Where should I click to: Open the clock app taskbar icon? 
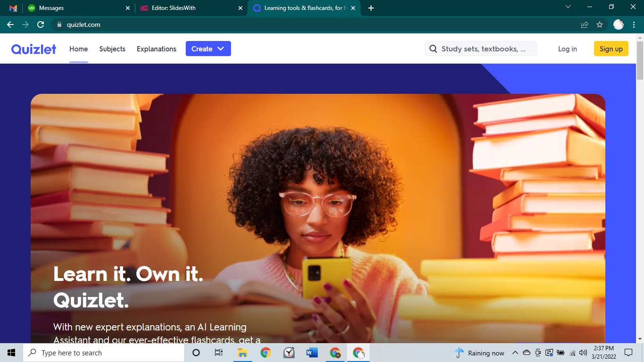pos(289,353)
